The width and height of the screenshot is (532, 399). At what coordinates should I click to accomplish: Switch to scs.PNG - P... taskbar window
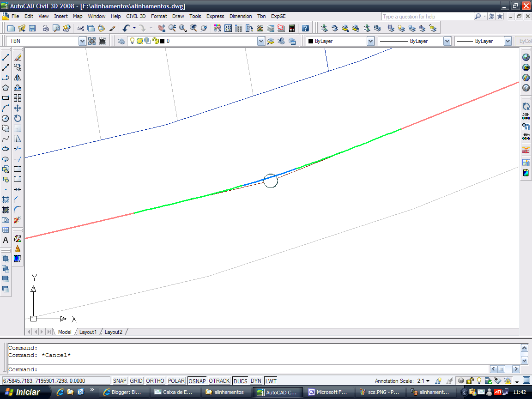381,392
